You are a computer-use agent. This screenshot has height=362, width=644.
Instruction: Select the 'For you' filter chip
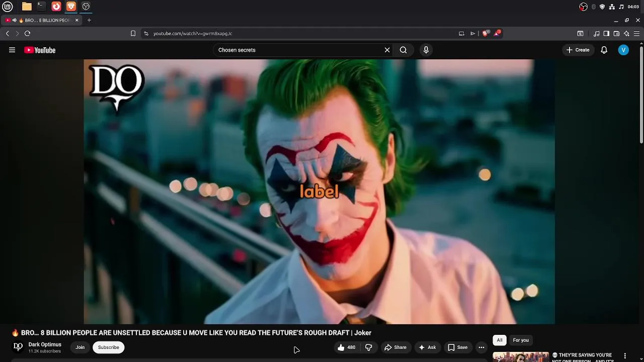pos(521,340)
